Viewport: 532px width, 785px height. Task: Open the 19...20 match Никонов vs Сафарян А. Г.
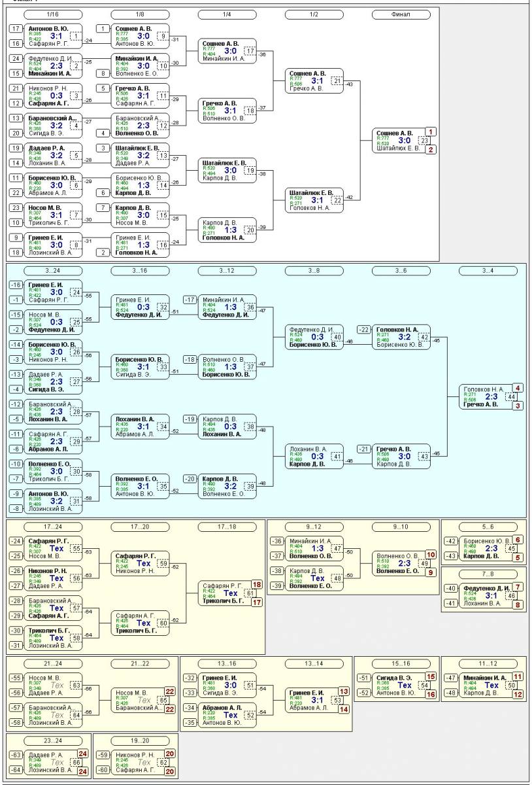coord(140,762)
